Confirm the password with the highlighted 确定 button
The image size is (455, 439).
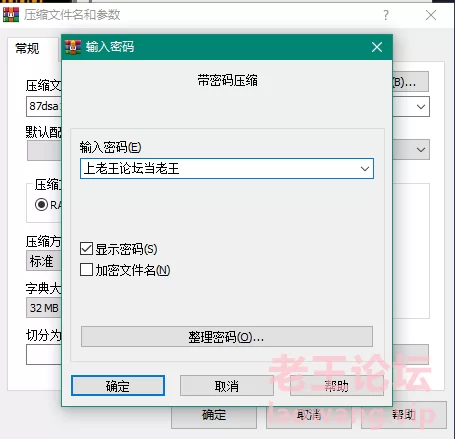point(118,386)
